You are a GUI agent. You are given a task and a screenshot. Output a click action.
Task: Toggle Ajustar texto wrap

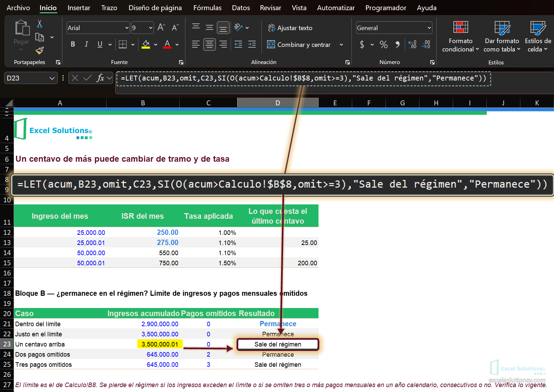point(290,28)
